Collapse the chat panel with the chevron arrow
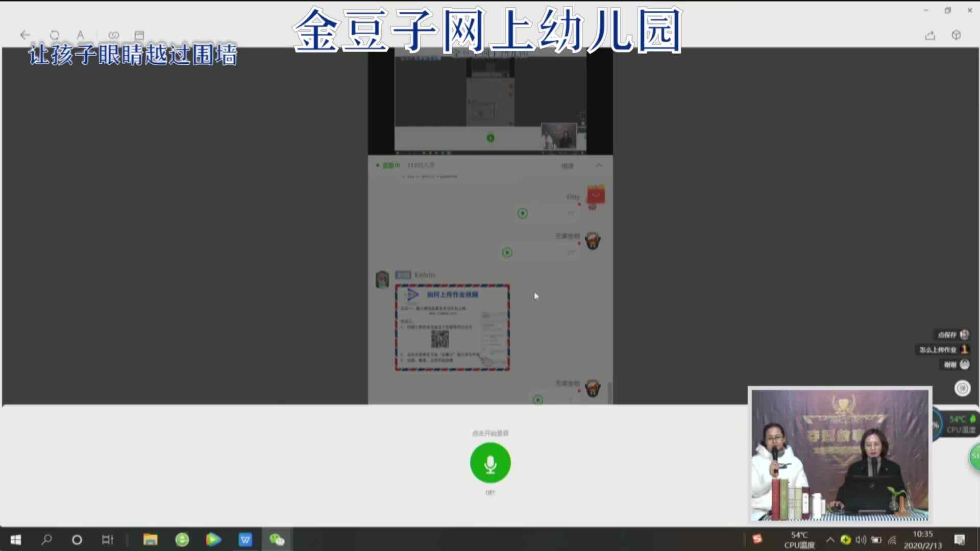The image size is (980, 551). 600,165
